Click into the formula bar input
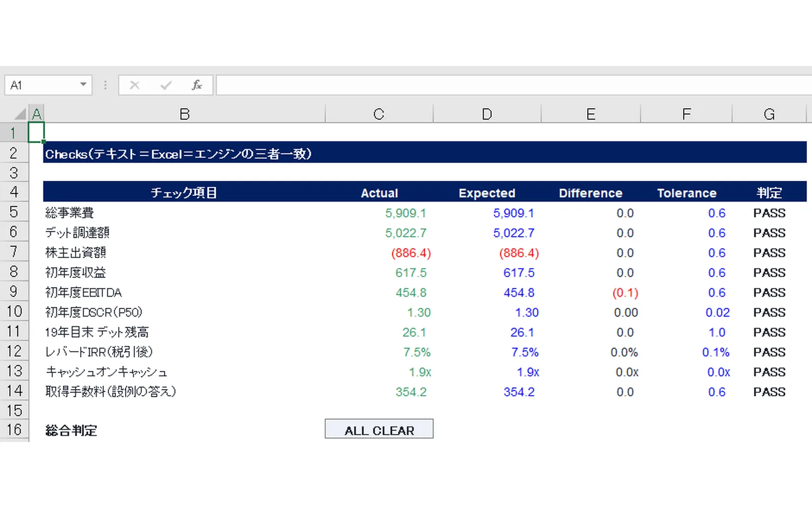 [514, 85]
